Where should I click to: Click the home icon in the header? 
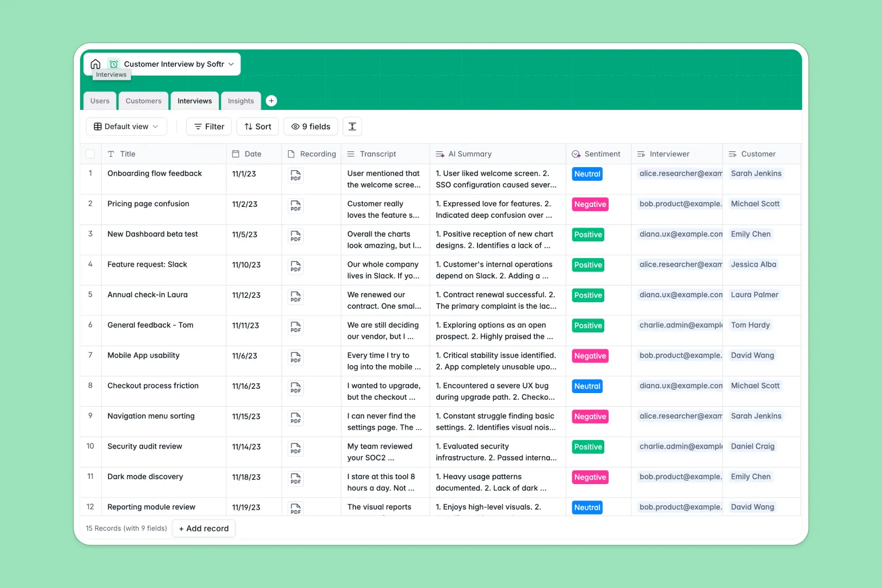click(95, 64)
